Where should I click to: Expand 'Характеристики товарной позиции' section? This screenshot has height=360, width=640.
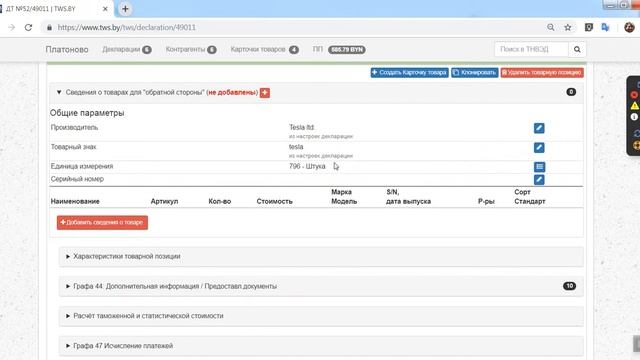pyautogui.click(x=321, y=256)
